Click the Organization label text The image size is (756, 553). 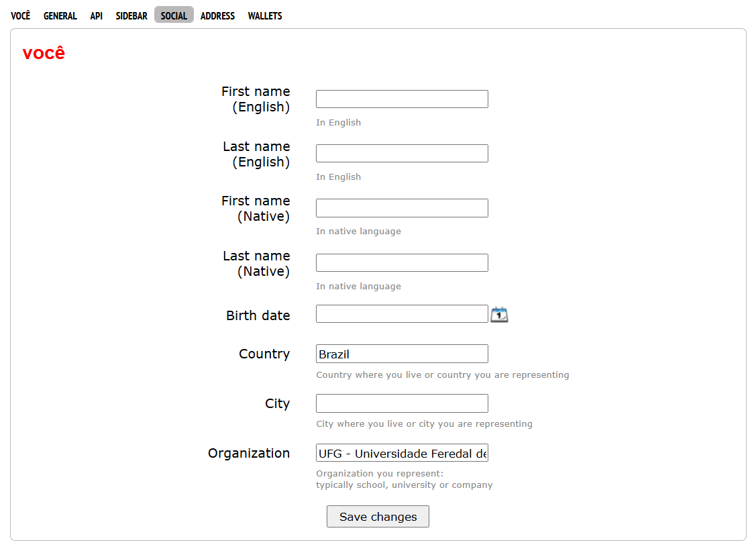tap(249, 453)
